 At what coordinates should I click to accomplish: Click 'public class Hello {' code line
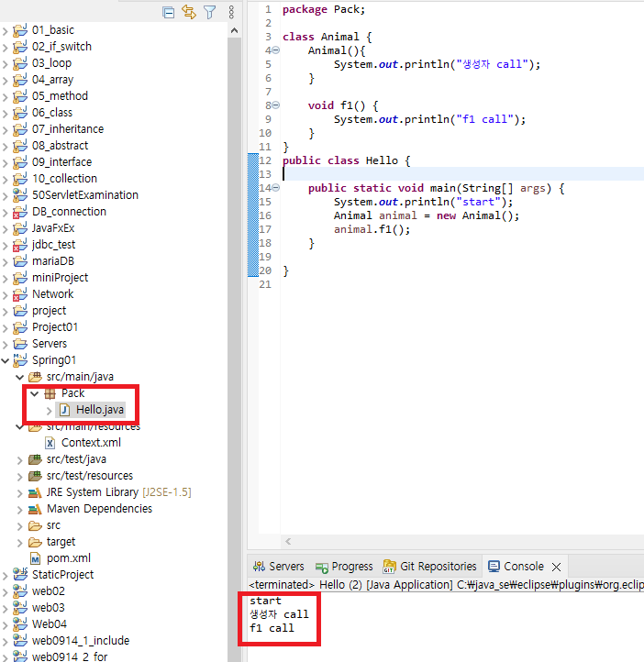tap(346, 160)
